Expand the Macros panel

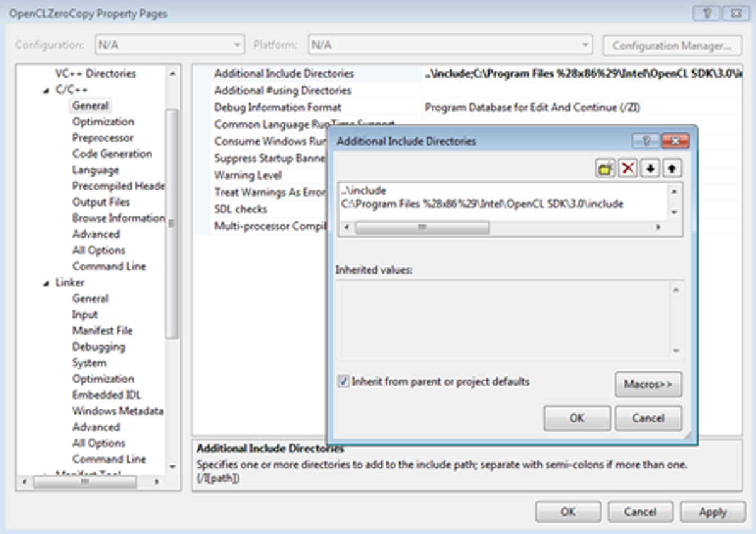click(648, 385)
